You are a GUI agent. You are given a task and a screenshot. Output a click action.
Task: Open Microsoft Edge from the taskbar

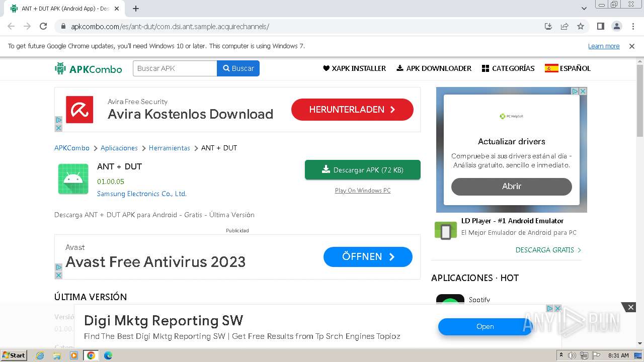point(108,355)
